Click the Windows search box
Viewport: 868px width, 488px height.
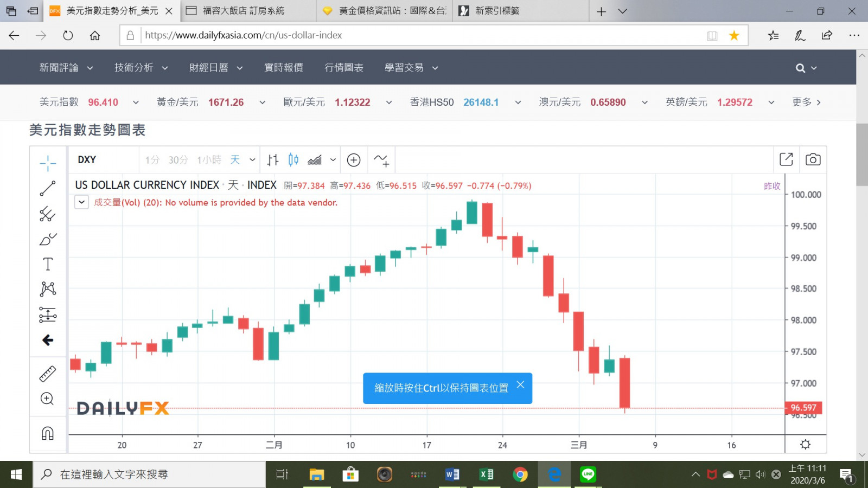pos(149,474)
